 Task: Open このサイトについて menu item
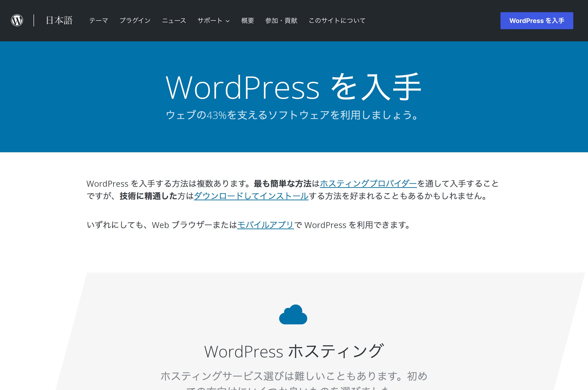337,20
